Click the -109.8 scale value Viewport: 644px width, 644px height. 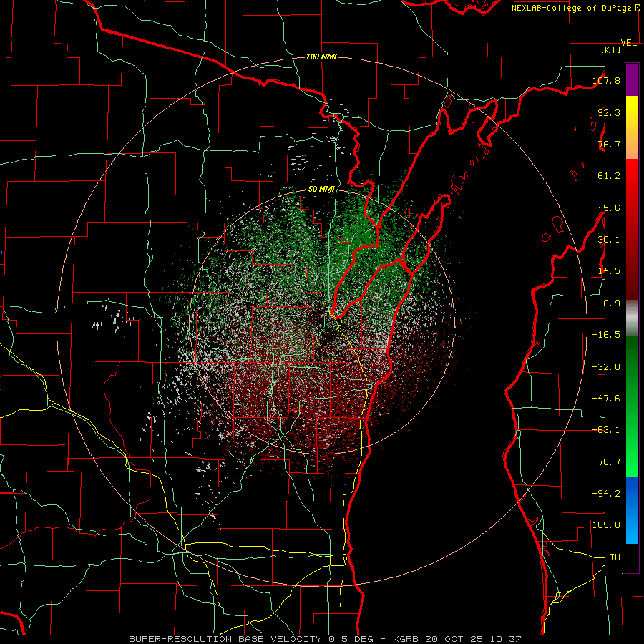pos(604,525)
